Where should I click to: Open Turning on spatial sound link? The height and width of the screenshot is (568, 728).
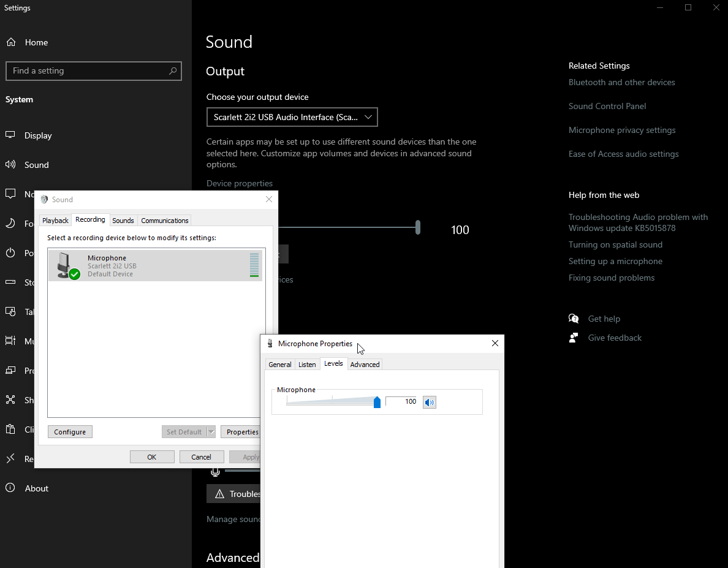pos(616,244)
